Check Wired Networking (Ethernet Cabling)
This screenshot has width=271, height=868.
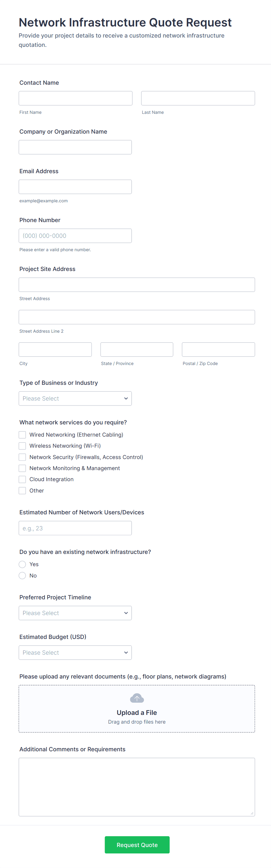(22, 435)
